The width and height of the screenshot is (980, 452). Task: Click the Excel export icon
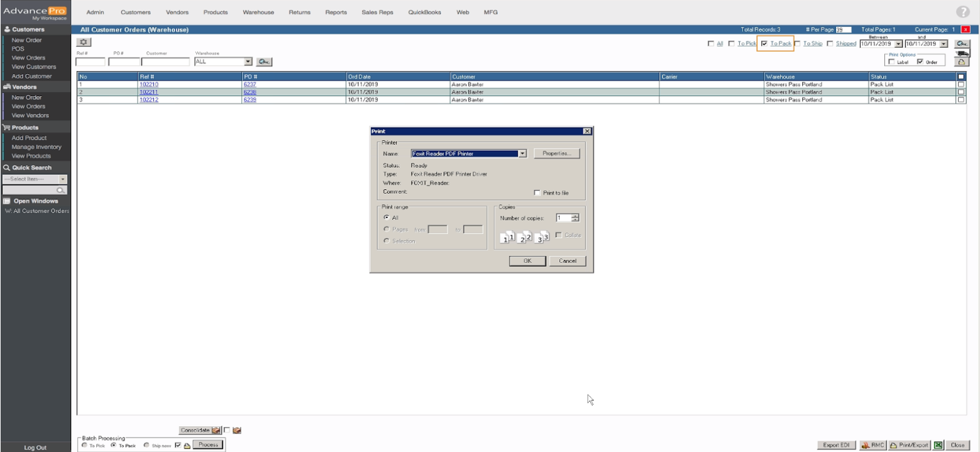click(939, 445)
